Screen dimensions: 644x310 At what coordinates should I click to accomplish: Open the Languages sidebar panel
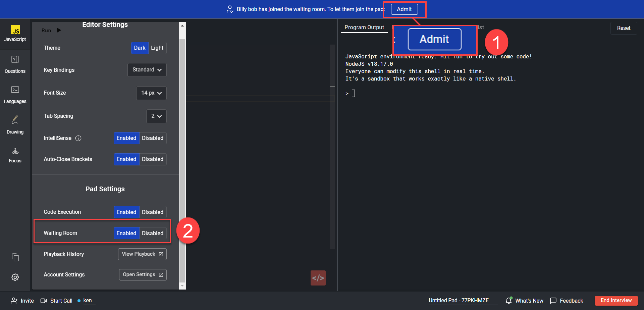(x=15, y=94)
